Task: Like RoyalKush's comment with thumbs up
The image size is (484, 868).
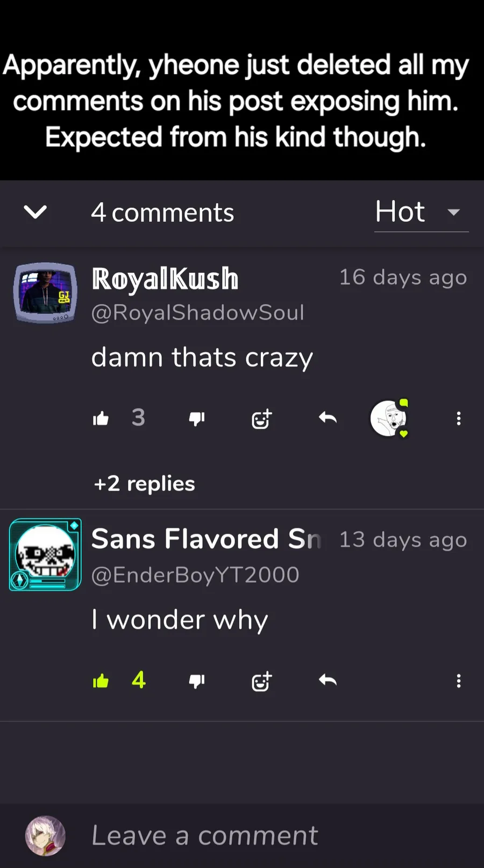Action: click(101, 419)
